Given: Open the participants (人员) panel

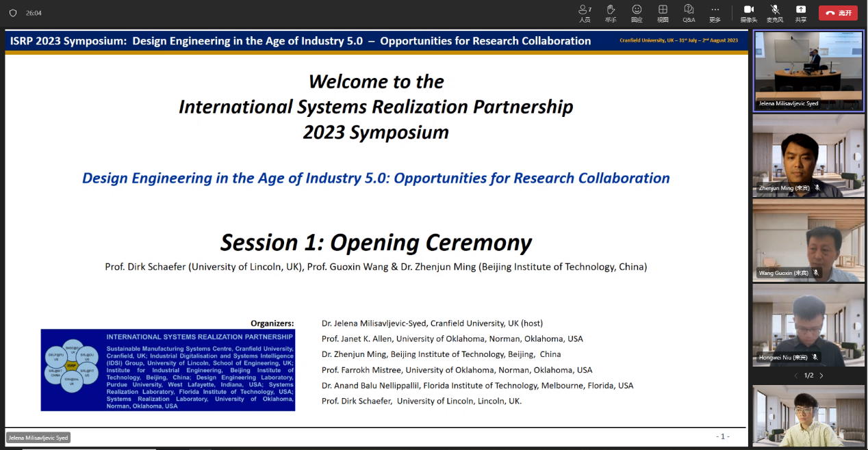Looking at the screenshot, I should coord(585,12).
